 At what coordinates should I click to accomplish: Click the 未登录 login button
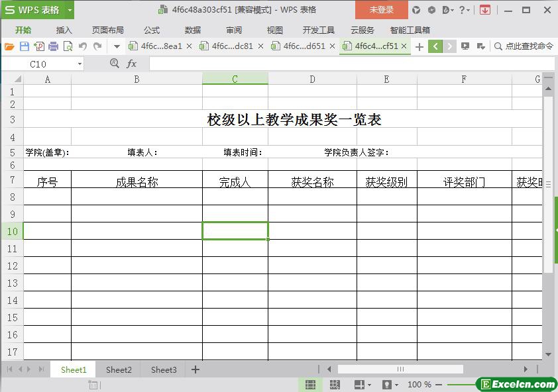tap(382, 10)
